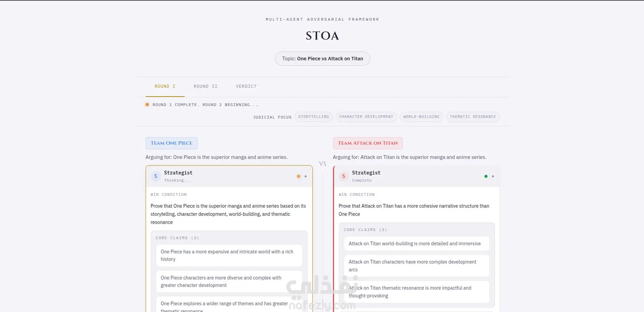This screenshot has height=312, width=644.
Task: Click the Multi-Agent Adversarial Framework subtitle
Action: (x=323, y=20)
